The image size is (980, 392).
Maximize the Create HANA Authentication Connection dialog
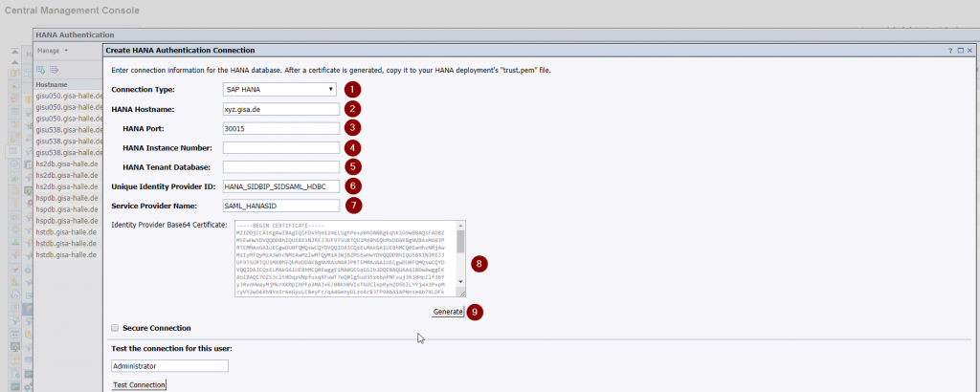pyautogui.click(x=961, y=50)
